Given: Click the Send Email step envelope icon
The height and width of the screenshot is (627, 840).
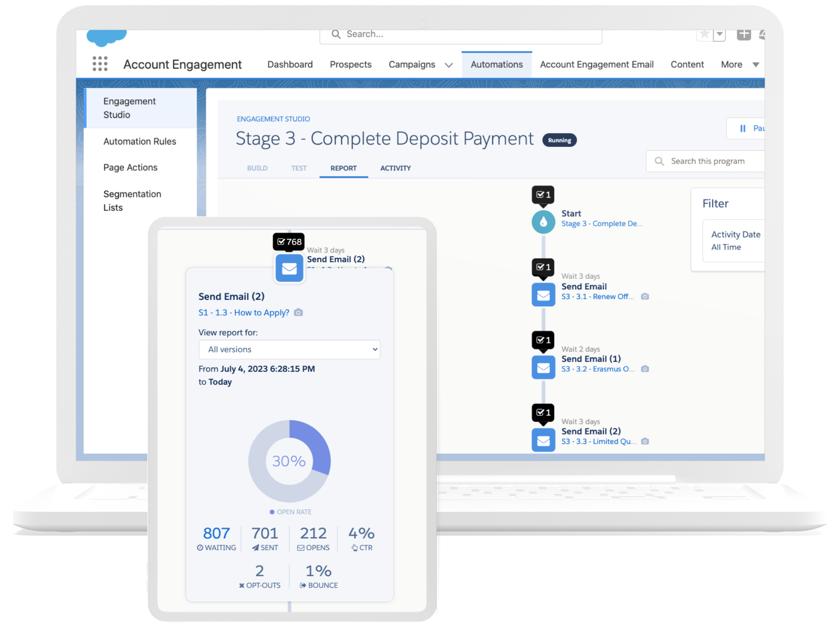Looking at the screenshot, I should (543, 295).
